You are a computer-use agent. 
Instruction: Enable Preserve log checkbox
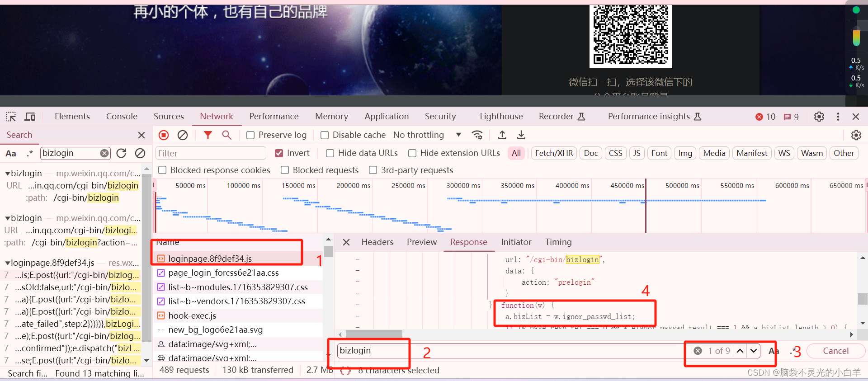[250, 135]
